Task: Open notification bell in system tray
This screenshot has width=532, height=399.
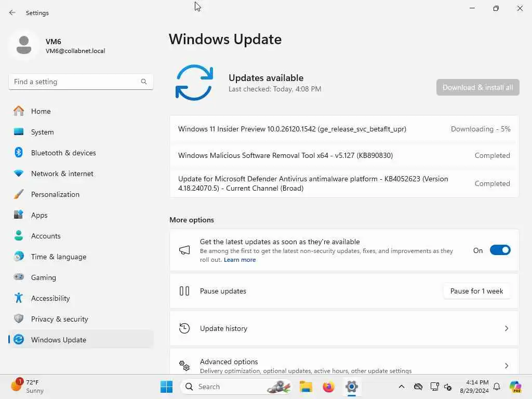Action: 497,387
